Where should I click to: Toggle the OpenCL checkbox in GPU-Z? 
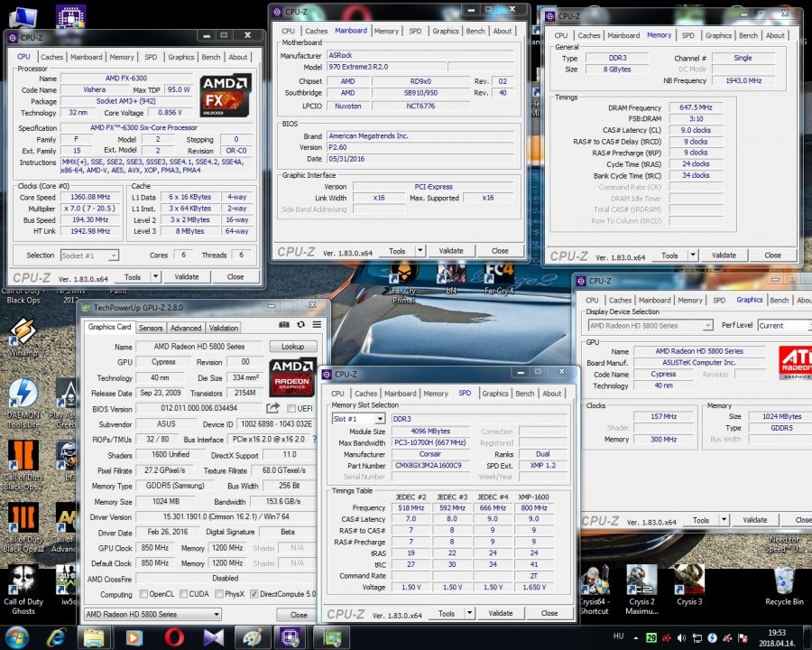143,594
